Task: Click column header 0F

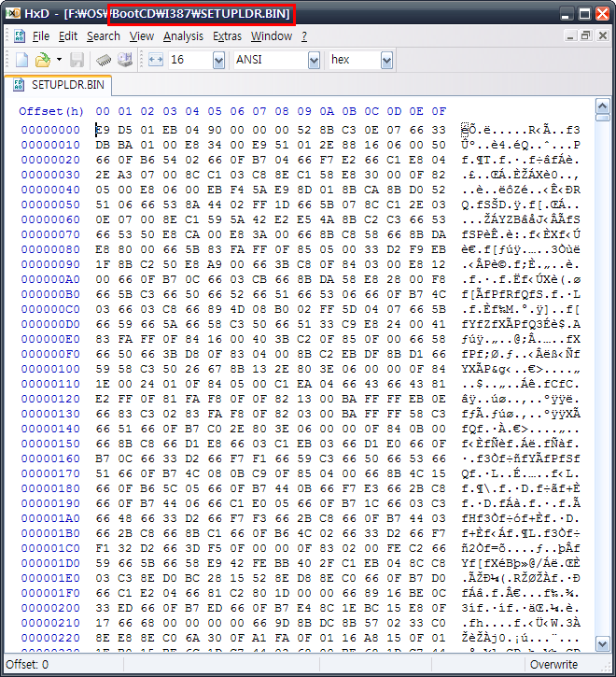Action: 439,111
